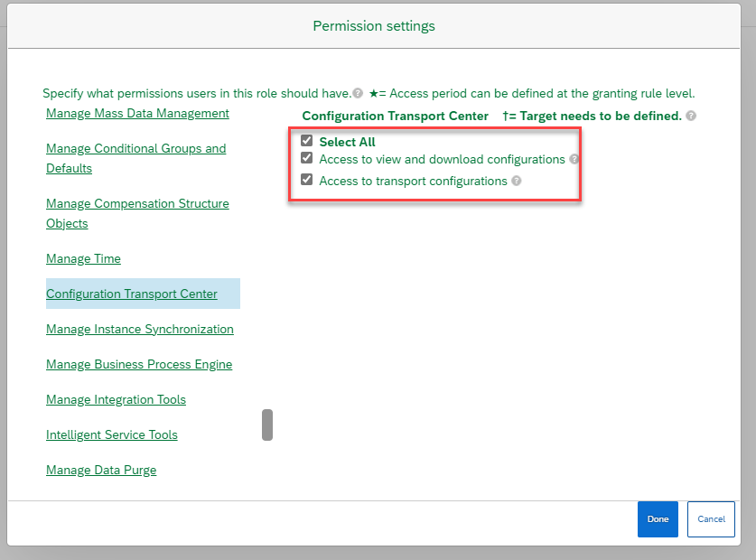Uncheck Access to transport configurations
The image size is (756, 560).
click(x=306, y=180)
